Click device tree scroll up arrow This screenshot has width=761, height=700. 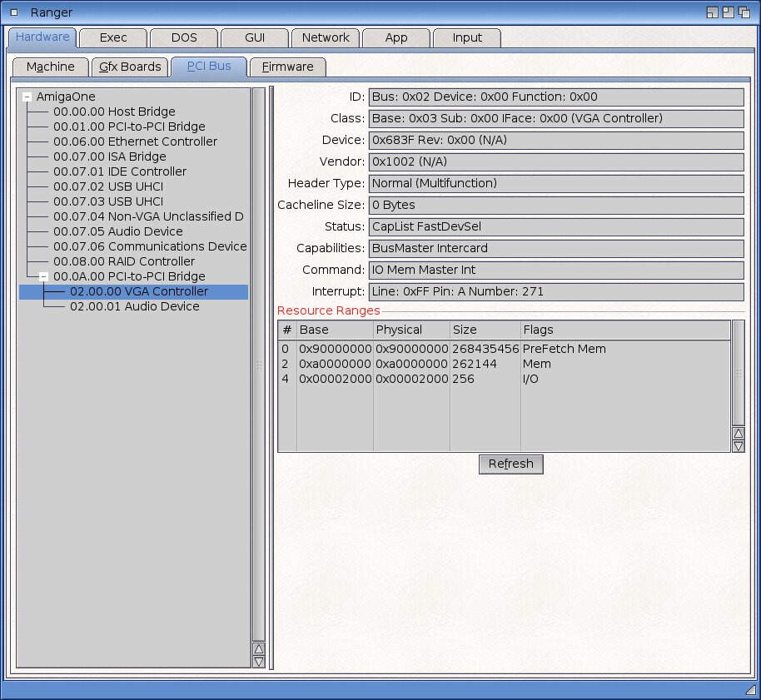coord(259,649)
